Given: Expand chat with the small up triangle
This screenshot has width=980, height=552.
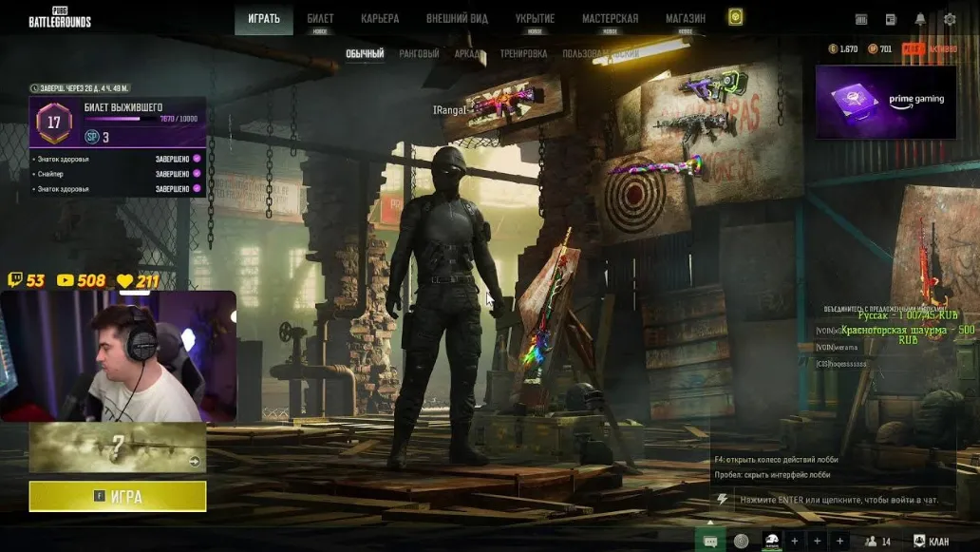Looking at the screenshot, I should coord(710,523).
